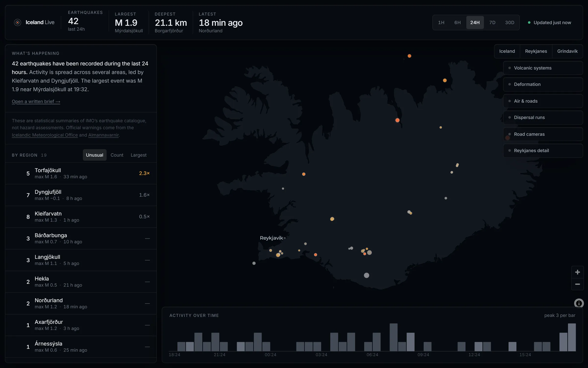
Task: Select the Torfajökull region row
Action: pyautogui.click(x=81, y=173)
